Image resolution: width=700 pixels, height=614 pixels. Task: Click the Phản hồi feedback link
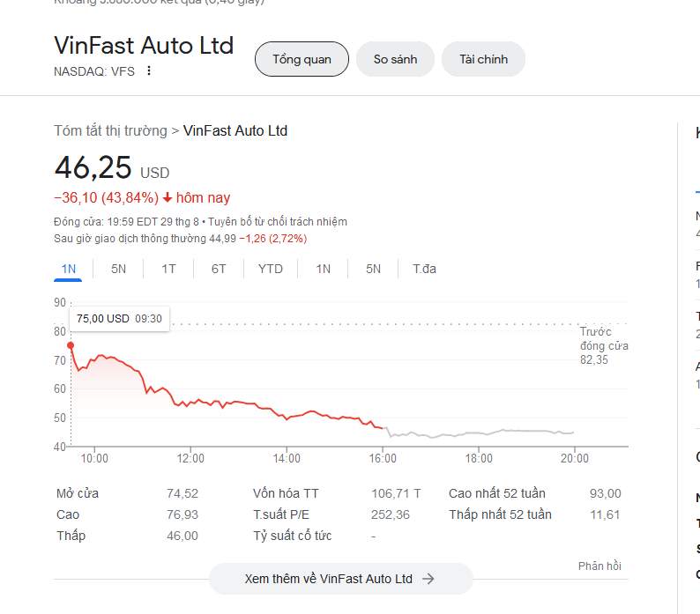pos(599,566)
